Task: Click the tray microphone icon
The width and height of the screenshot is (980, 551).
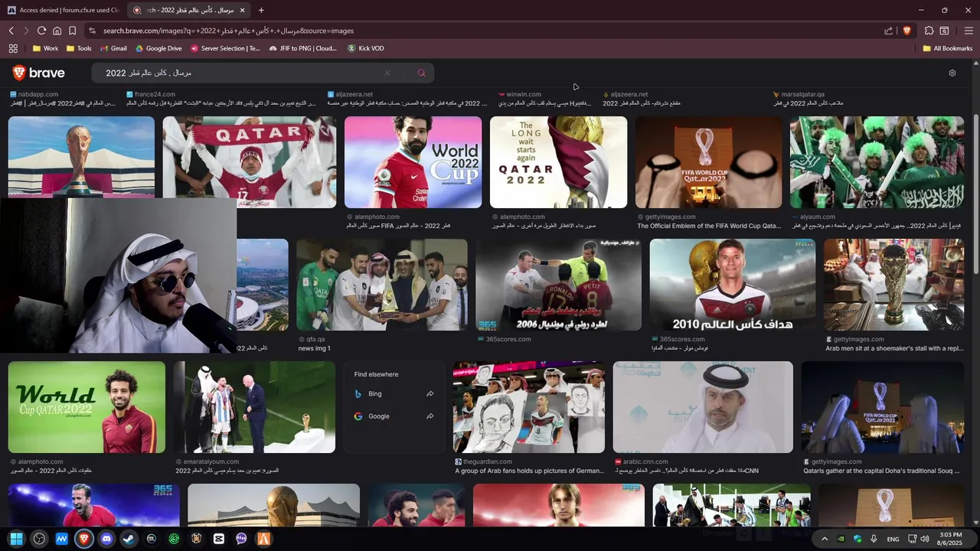Action: 874,539
